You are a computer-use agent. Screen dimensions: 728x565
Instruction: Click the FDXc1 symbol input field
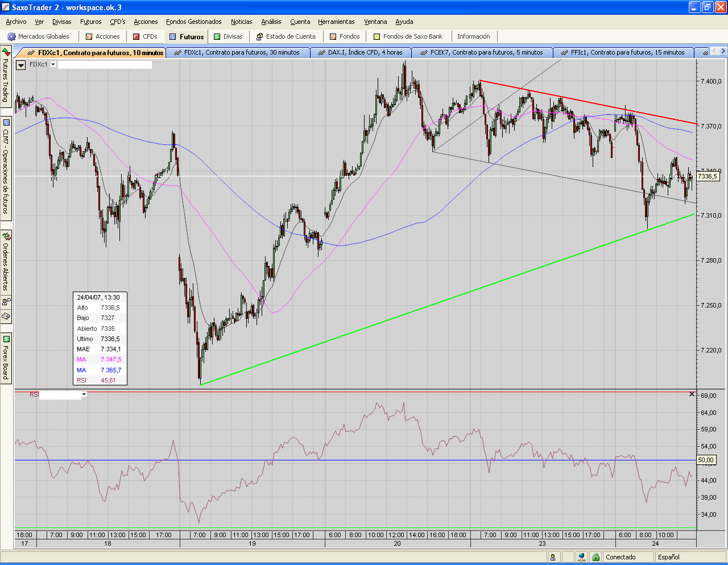tap(105, 65)
